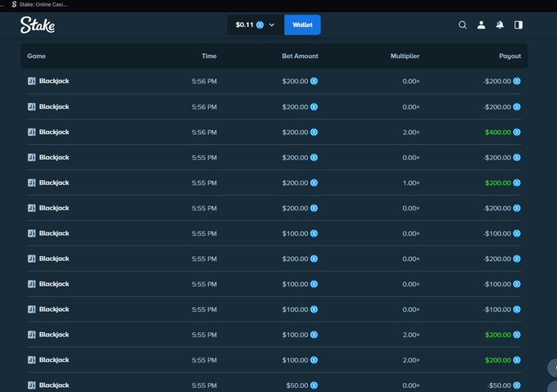Viewport: 557px width, 392px height.
Task: Click the floating chat bubble at right edge
Action: click(552, 368)
